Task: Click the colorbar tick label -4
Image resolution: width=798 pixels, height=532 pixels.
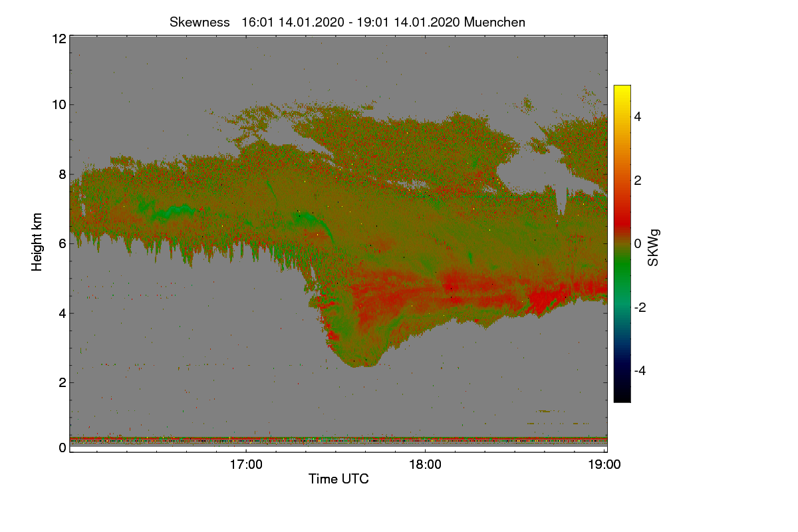Action: click(x=640, y=370)
